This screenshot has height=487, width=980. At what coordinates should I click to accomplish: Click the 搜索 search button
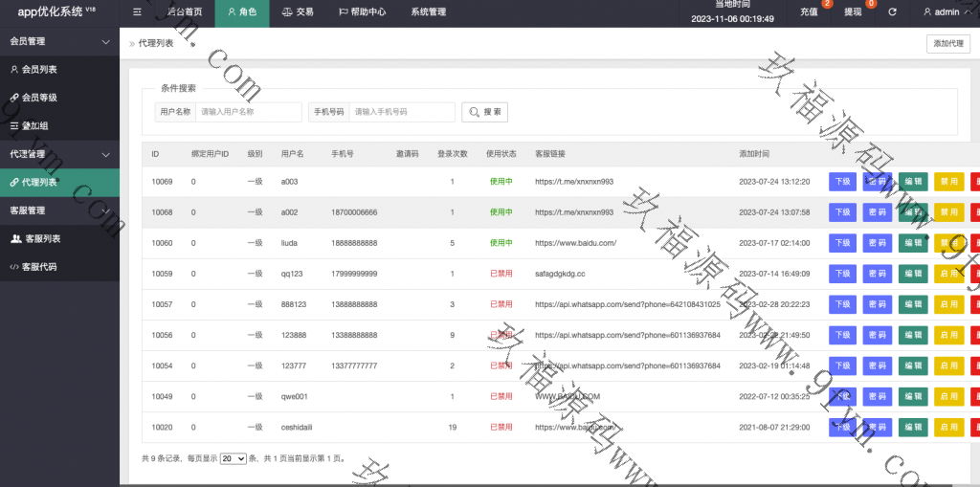click(x=484, y=112)
